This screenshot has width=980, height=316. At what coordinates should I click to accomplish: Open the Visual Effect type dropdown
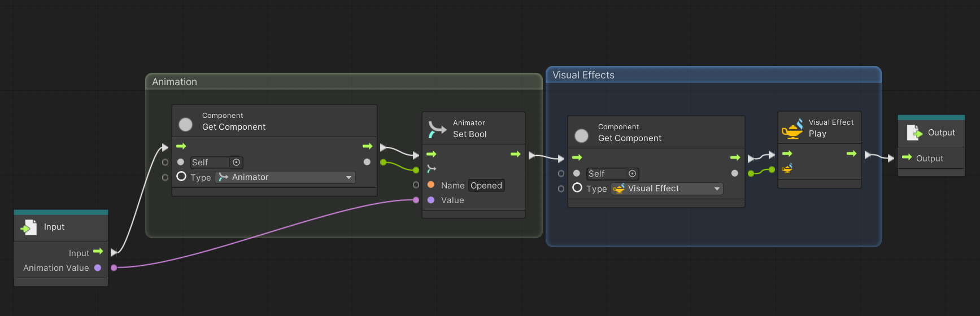click(667, 188)
